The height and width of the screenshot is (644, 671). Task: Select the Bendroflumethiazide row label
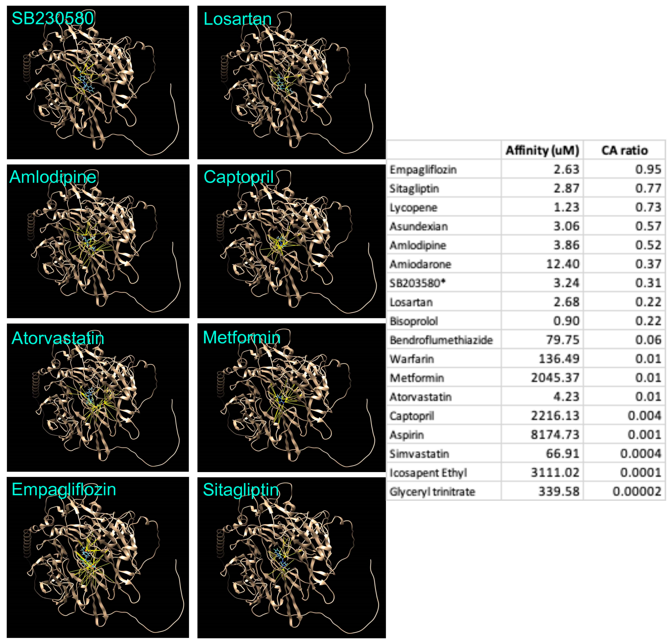point(441,340)
